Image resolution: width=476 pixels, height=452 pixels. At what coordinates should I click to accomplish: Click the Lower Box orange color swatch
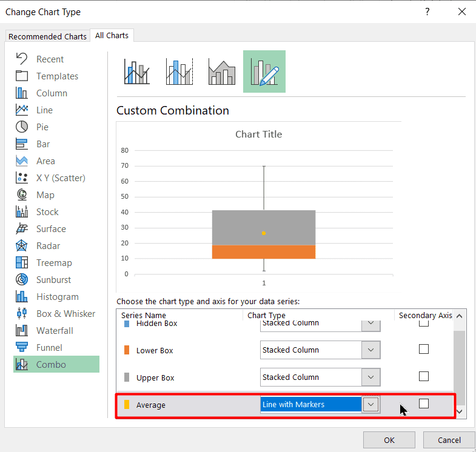tap(127, 350)
